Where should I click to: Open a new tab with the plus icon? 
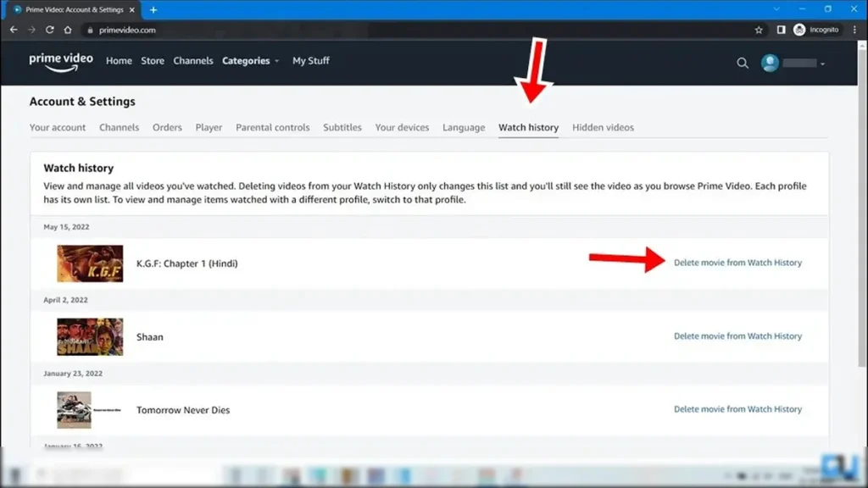click(153, 11)
